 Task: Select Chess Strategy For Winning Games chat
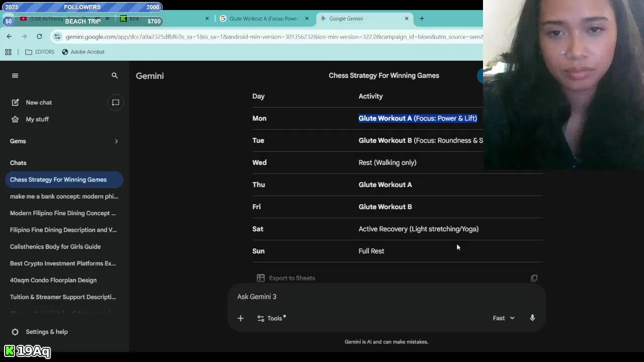(x=64, y=179)
